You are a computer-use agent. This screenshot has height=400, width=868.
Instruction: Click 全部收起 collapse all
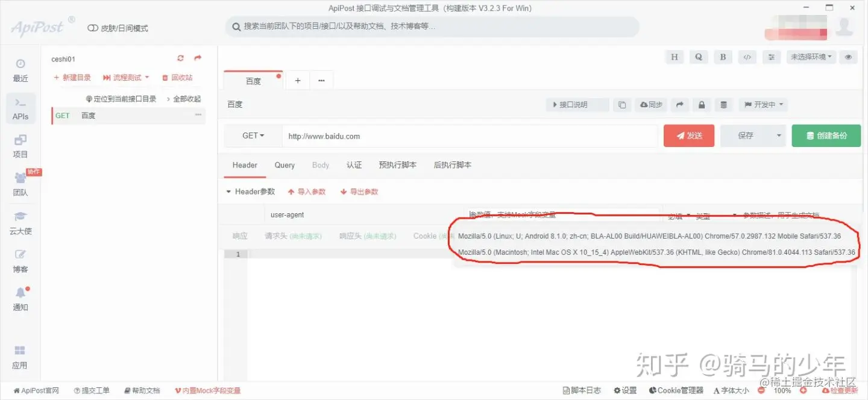183,99
